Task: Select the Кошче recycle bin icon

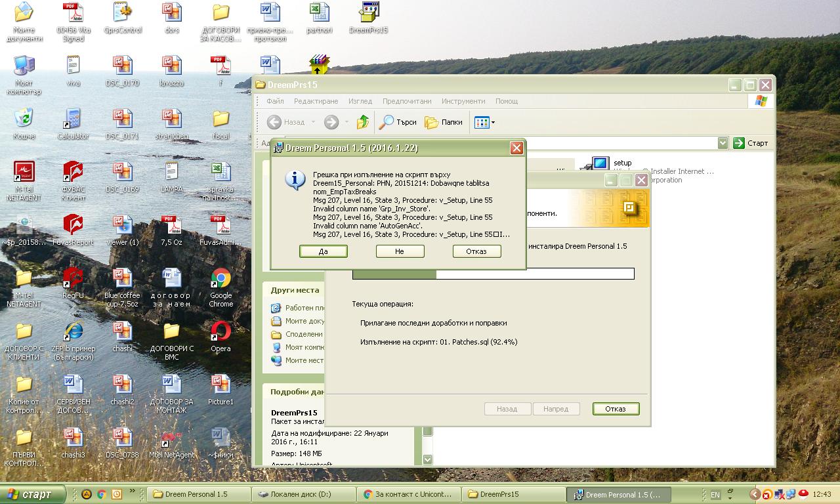Action: 24,124
